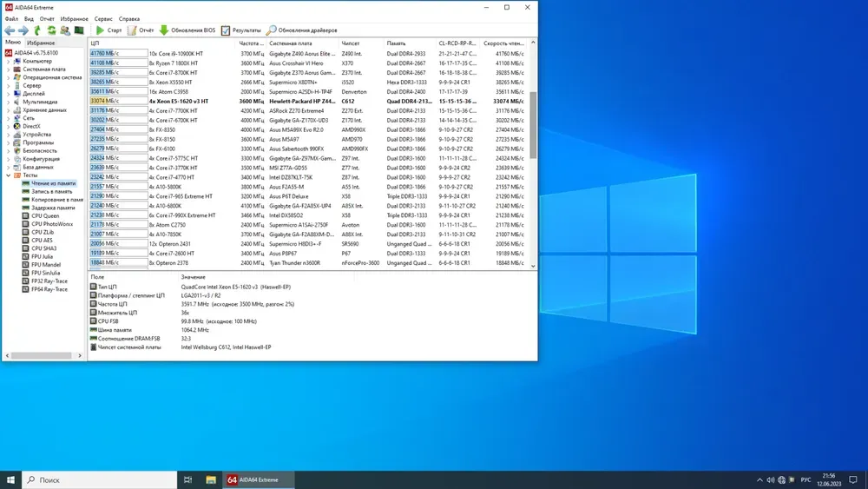Click the Результаты toolbar button

pyautogui.click(x=241, y=30)
